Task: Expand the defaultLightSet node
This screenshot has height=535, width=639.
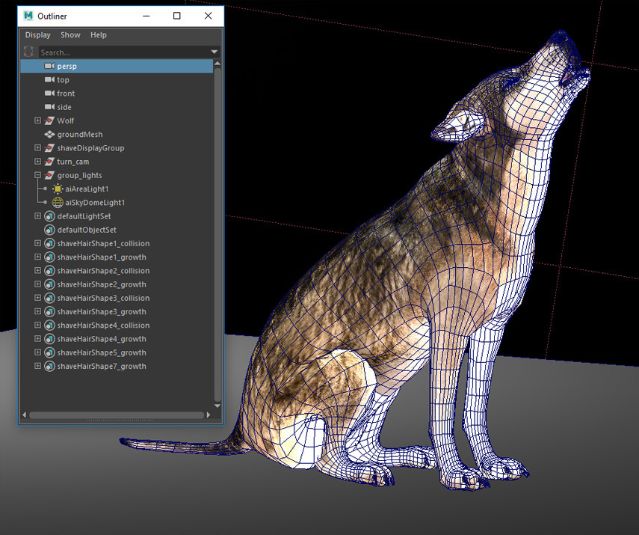Action: pos(38,216)
